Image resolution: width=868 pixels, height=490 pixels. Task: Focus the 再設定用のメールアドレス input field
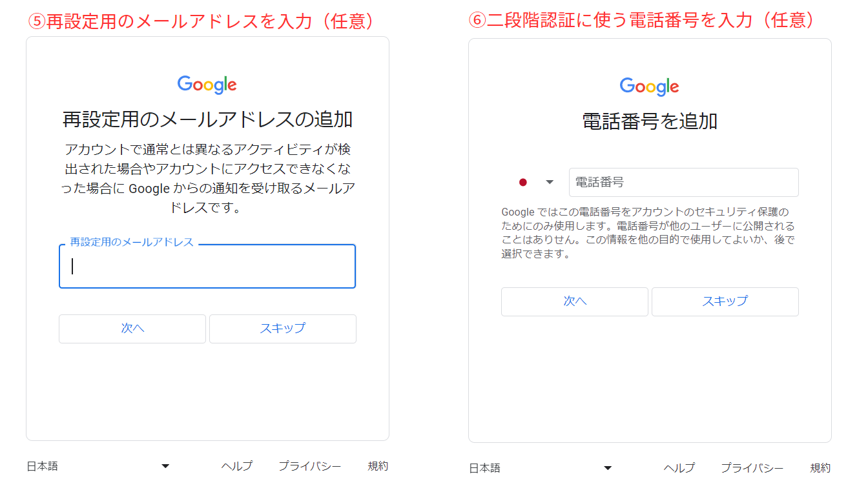[207, 266]
